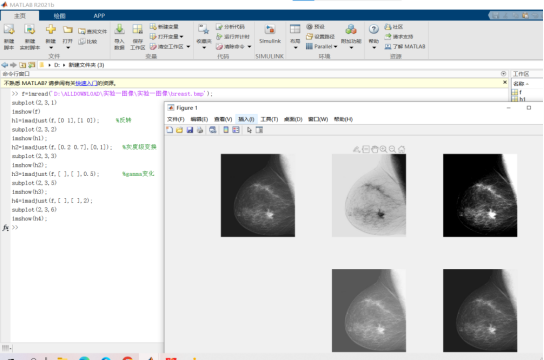Click the Layout icon
Screen dimensions: 544x360
295,29
